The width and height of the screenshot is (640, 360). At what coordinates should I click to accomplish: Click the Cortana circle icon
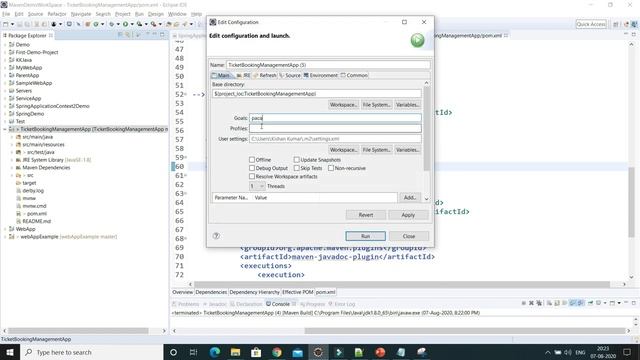click(173, 352)
